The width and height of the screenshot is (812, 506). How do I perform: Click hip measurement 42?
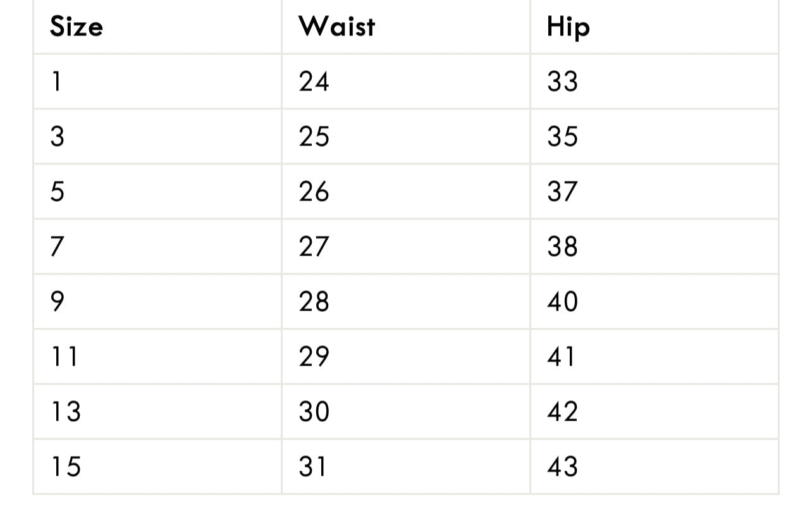tap(563, 411)
